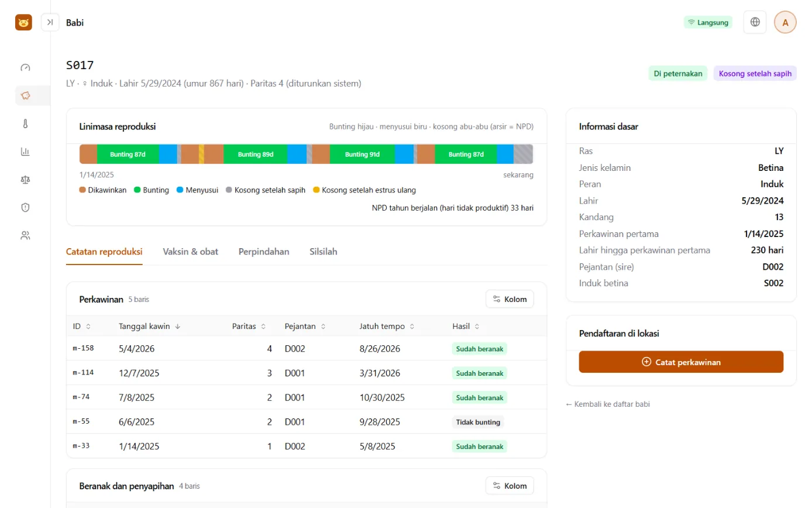Viewport: 812px width, 508px height.
Task: Click the Bunting 91d timeline segment
Action: click(x=362, y=155)
